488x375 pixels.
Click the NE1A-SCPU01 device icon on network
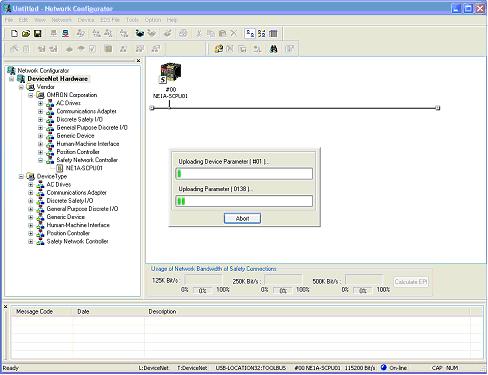coord(171,73)
